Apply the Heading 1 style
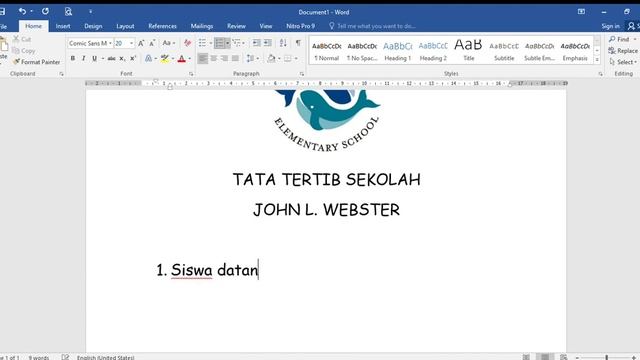Viewport: 640px width, 360px height. (398, 51)
